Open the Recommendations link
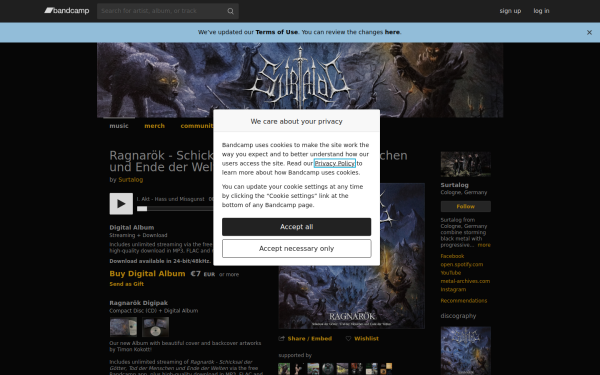The height and width of the screenshot is (375, 600). coord(464,301)
